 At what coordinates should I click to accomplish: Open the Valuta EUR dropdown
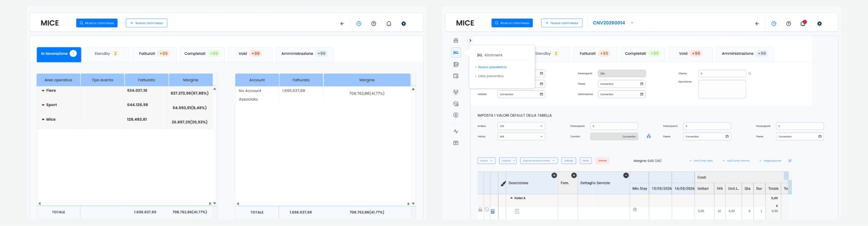(x=521, y=137)
